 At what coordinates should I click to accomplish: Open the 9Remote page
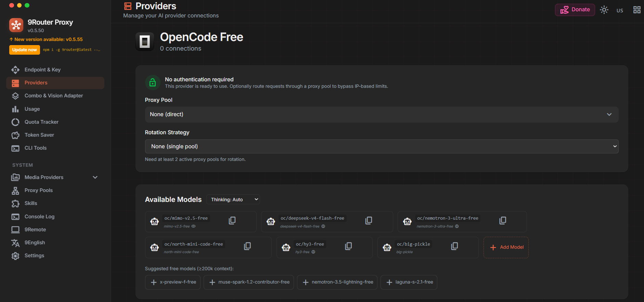tap(55, 230)
